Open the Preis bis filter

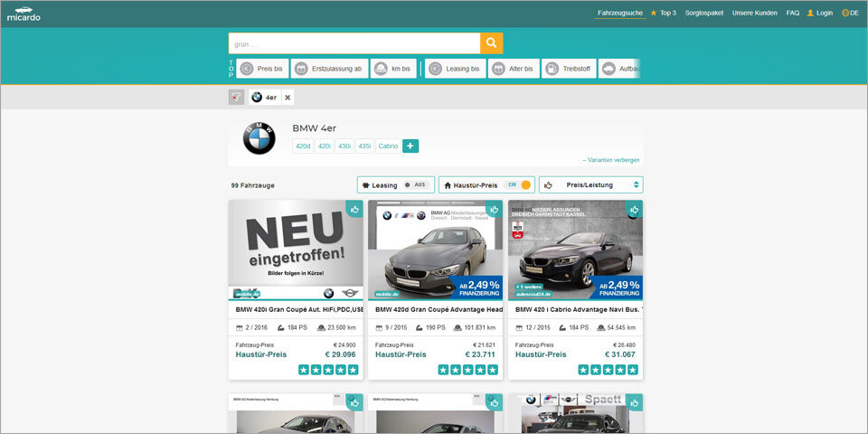(262, 69)
